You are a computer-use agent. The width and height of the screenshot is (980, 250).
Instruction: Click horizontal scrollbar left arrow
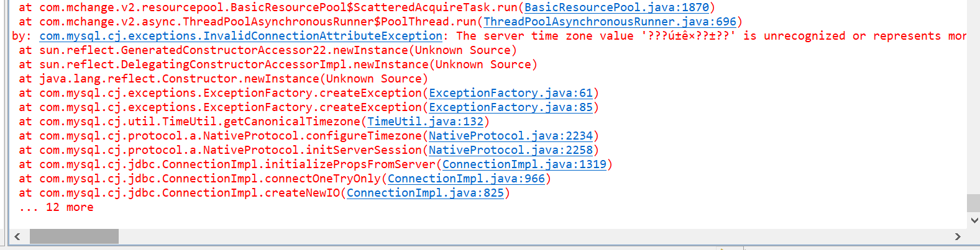[17, 236]
